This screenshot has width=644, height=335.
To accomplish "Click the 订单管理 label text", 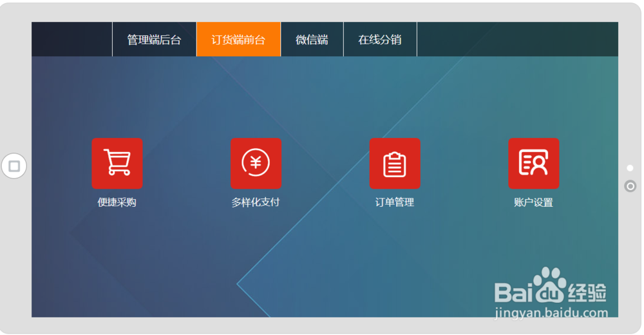I will pyautogui.click(x=395, y=202).
